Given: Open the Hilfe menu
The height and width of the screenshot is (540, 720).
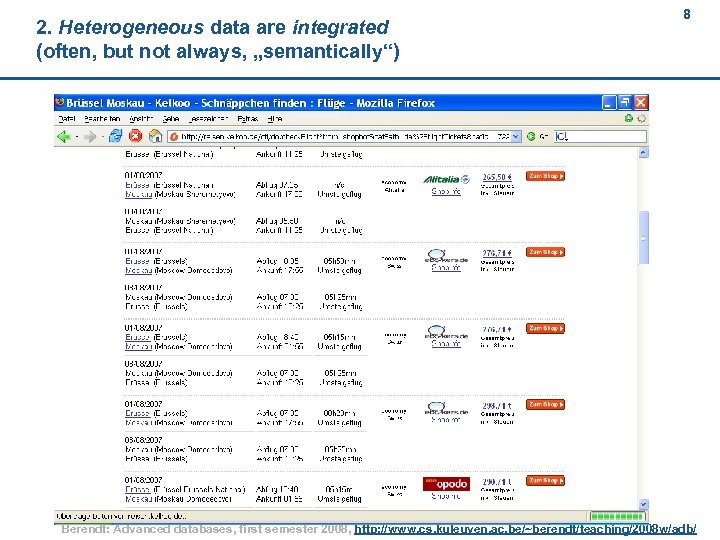Looking at the screenshot, I should click(275, 119).
